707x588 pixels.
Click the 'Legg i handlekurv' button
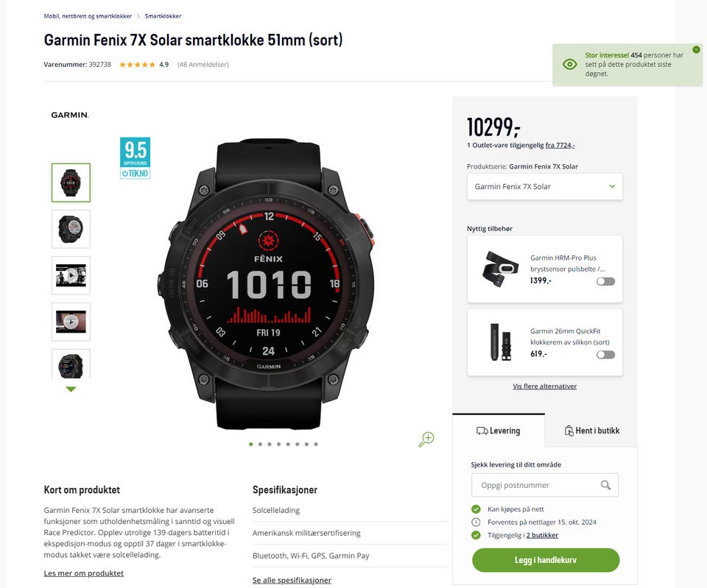(x=546, y=560)
